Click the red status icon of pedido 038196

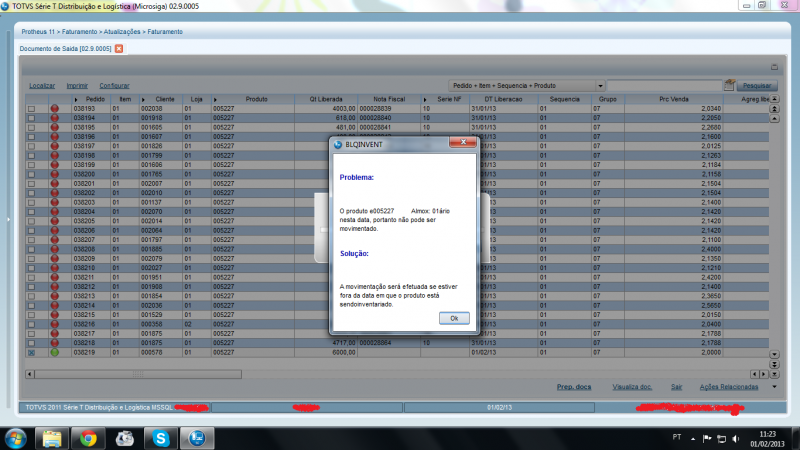pyautogui.click(x=55, y=137)
